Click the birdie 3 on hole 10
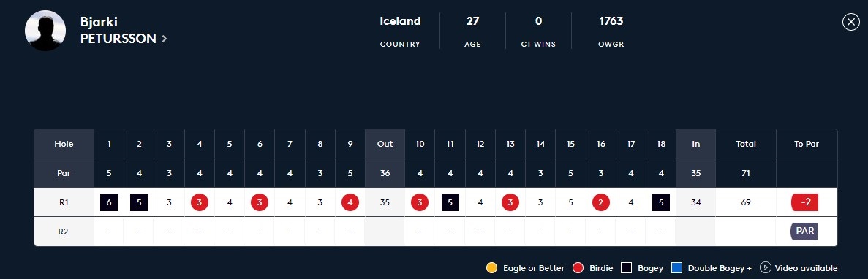This screenshot has height=279, width=868. pos(420,202)
